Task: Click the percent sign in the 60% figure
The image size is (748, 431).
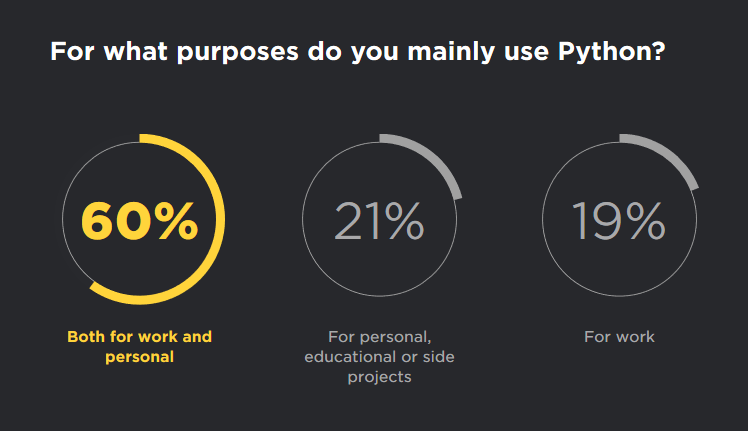Action: pyautogui.click(x=177, y=221)
